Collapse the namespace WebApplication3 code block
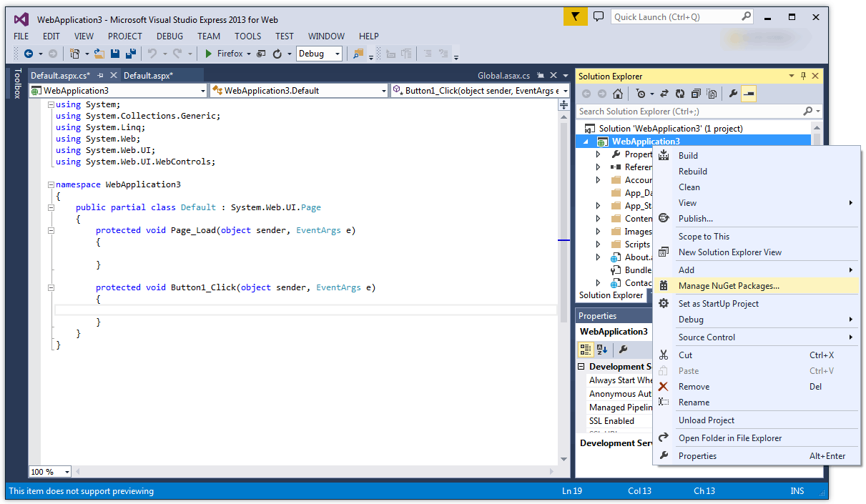The height and width of the screenshot is (504, 866). 51,184
